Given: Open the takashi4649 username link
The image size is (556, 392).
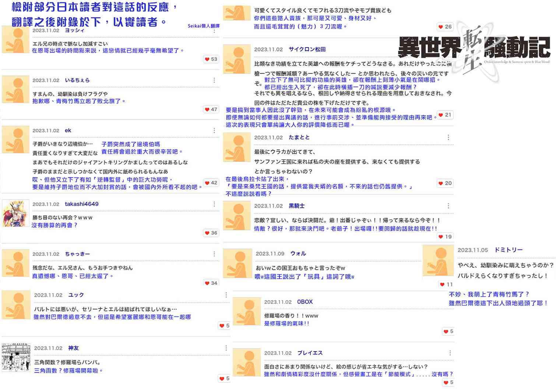Looking at the screenshot, I should pyautogui.click(x=81, y=204).
